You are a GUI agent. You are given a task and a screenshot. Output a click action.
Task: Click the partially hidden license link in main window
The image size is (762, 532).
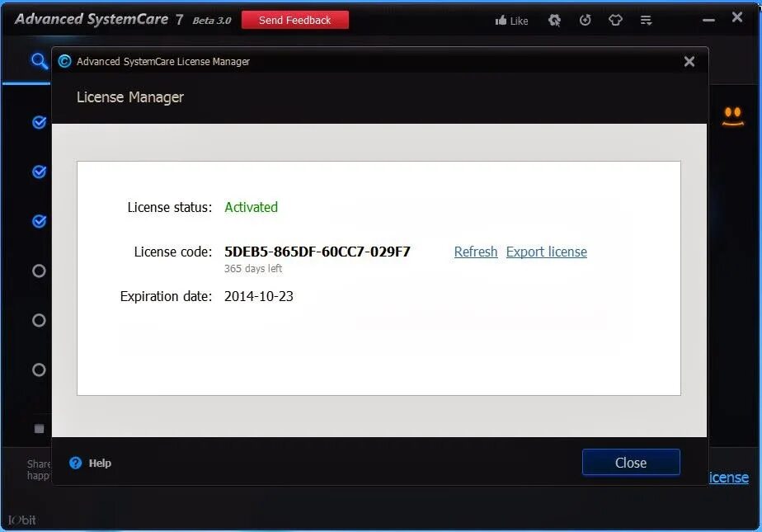point(729,478)
